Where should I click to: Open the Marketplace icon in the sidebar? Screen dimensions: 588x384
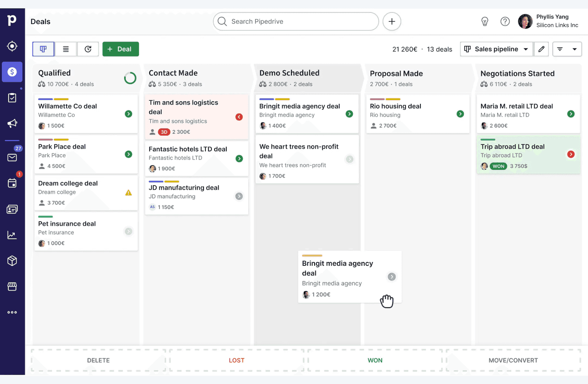pyautogui.click(x=12, y=286)
